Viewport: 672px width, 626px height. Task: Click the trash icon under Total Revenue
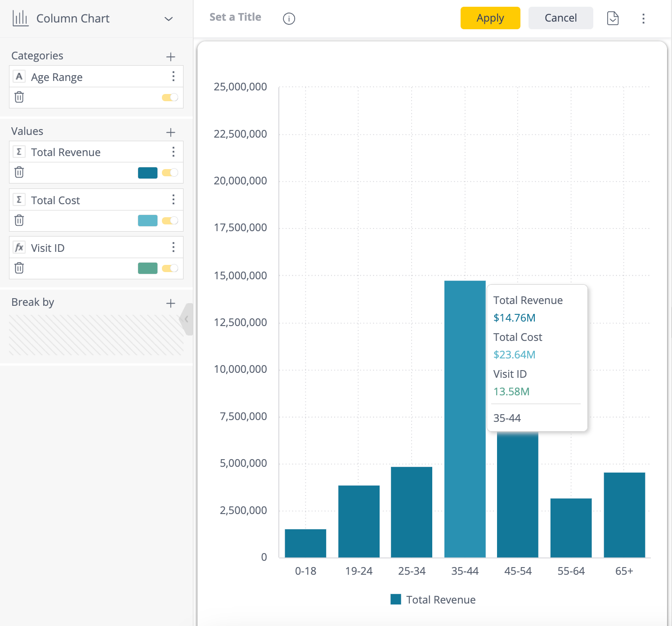[x=19, y=172]
